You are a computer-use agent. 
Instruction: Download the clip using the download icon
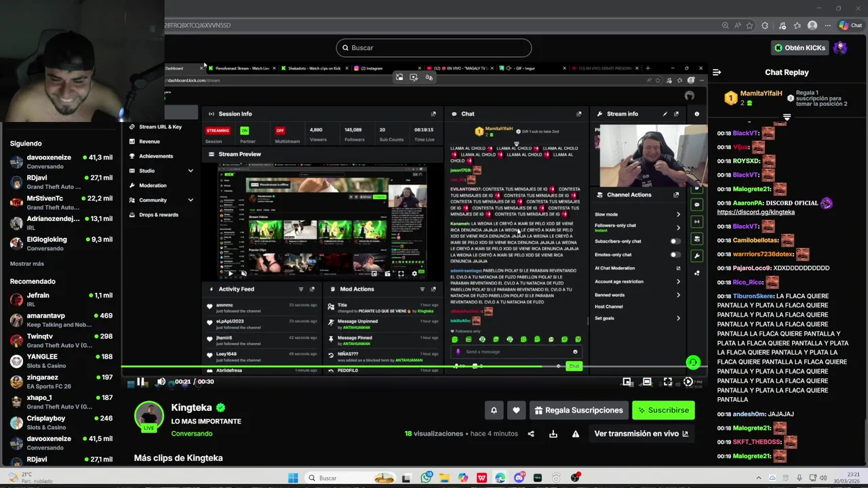553,434
